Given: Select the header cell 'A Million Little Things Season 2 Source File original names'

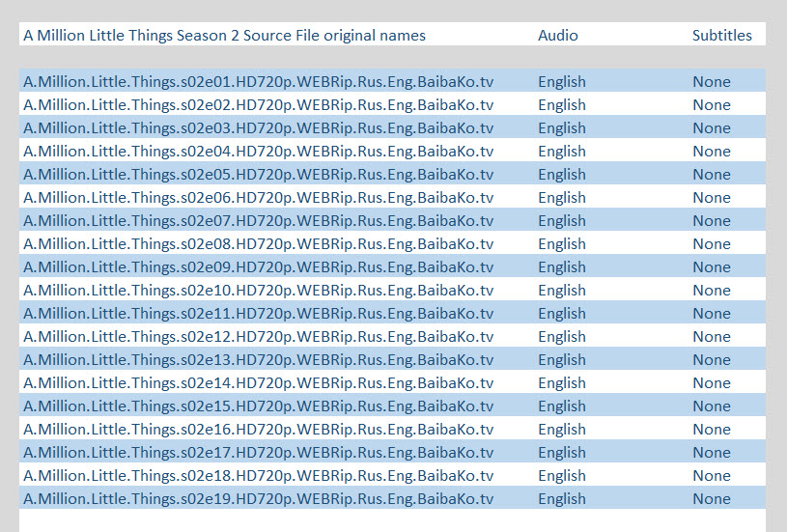Looking at the screenshot, I should pyautogui.click(x=224, y=35).
